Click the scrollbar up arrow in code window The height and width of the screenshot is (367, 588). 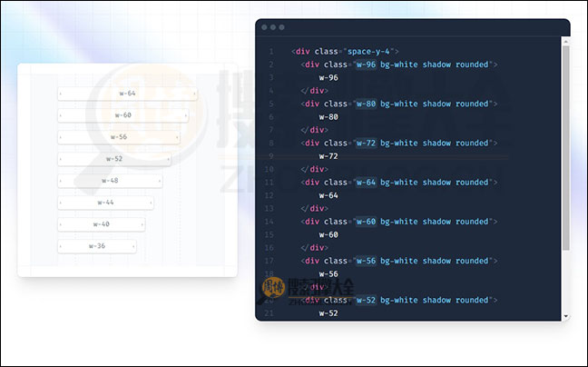click(566, 41)
